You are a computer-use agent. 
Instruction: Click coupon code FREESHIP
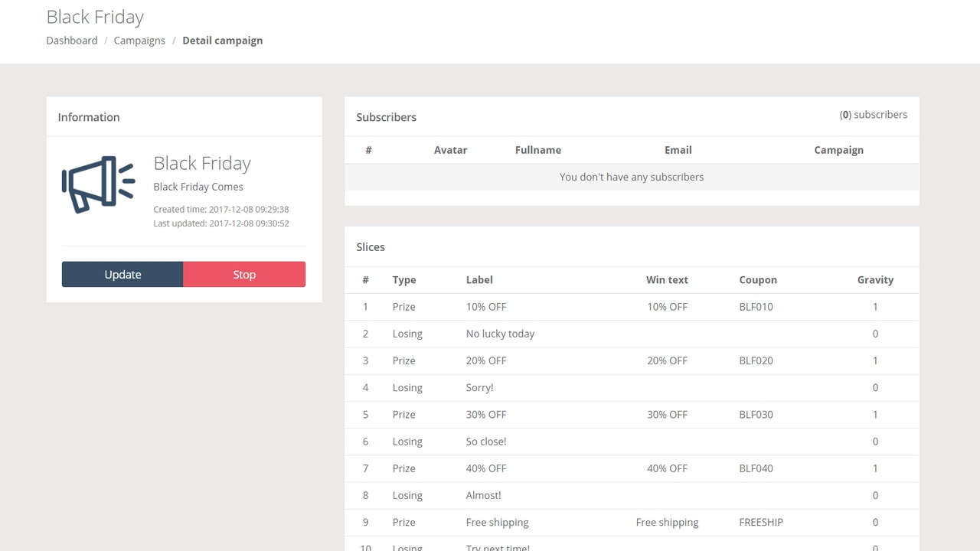tap(761, 523)
